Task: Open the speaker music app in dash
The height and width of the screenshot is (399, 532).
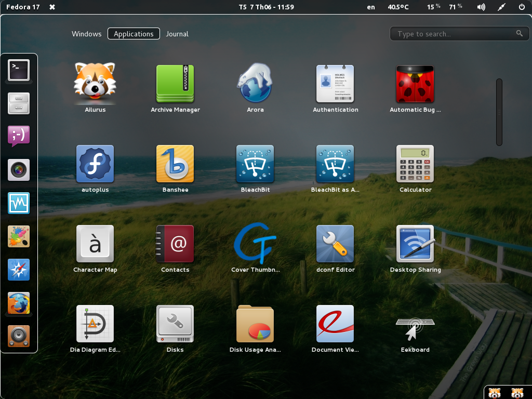Action: [x=19, y=336]
